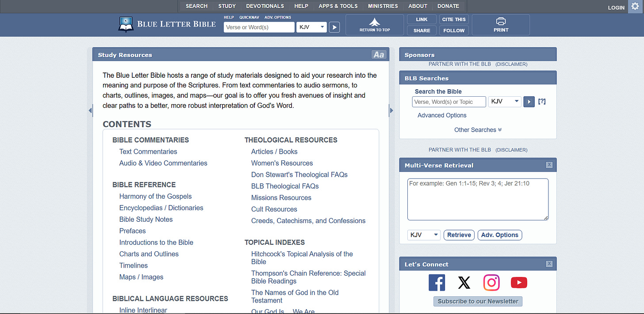Click first PARTNER WITH THE BLB link
The height and width of the screenshot is (314, 644).
[460, 64]
